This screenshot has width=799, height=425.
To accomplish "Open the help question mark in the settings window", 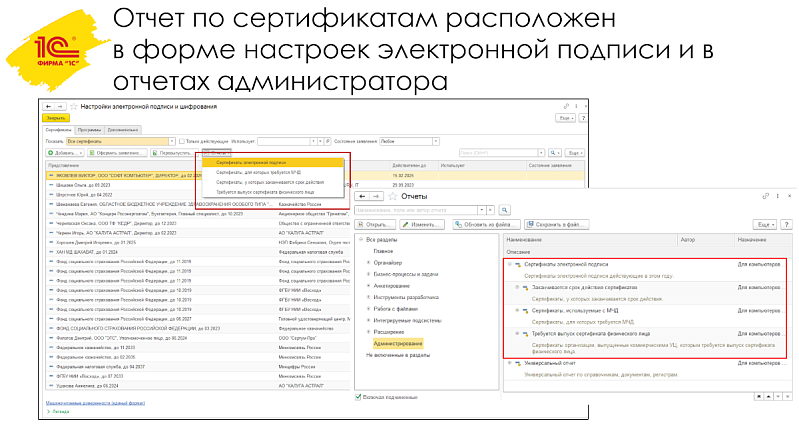I will click(583, 118).
